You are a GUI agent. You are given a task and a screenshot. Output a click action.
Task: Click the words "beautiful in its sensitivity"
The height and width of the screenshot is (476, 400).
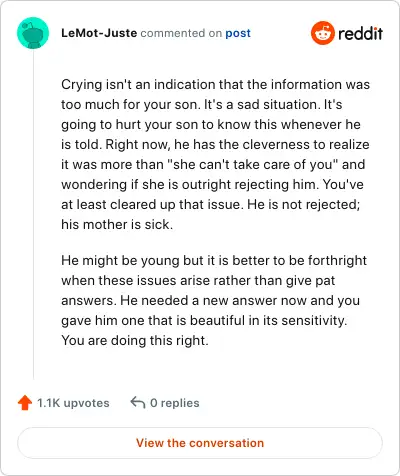[x=268, y=320]
